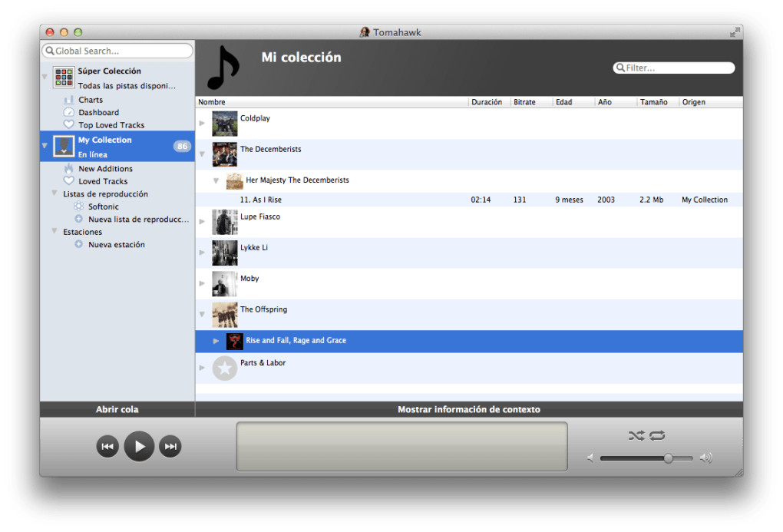Sort by Nombre column
The image size is (783, 532).
click(332, 102)
